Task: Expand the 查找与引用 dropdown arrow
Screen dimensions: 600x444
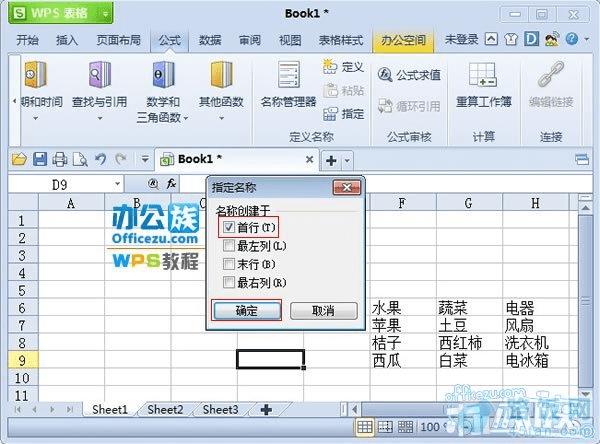Action: [99, 119]
